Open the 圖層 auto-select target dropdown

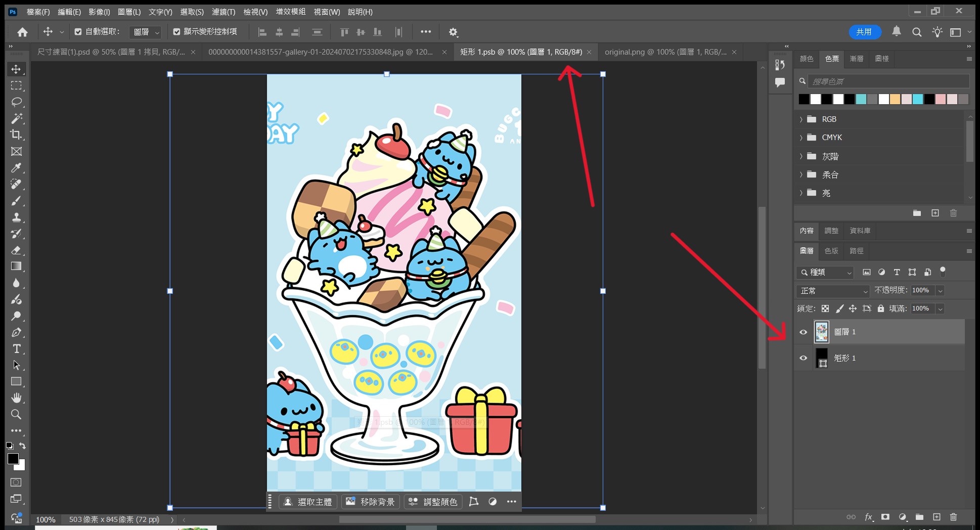click(x=145, y=32)
